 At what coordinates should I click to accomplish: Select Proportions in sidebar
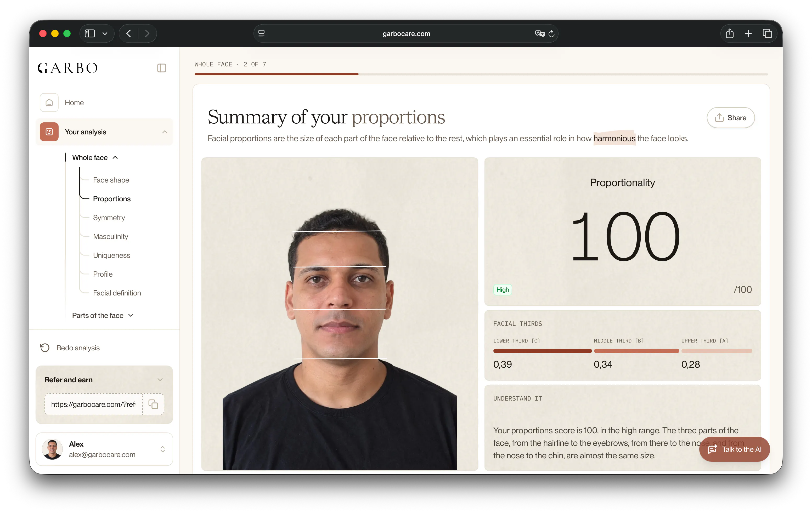(112, 199)
